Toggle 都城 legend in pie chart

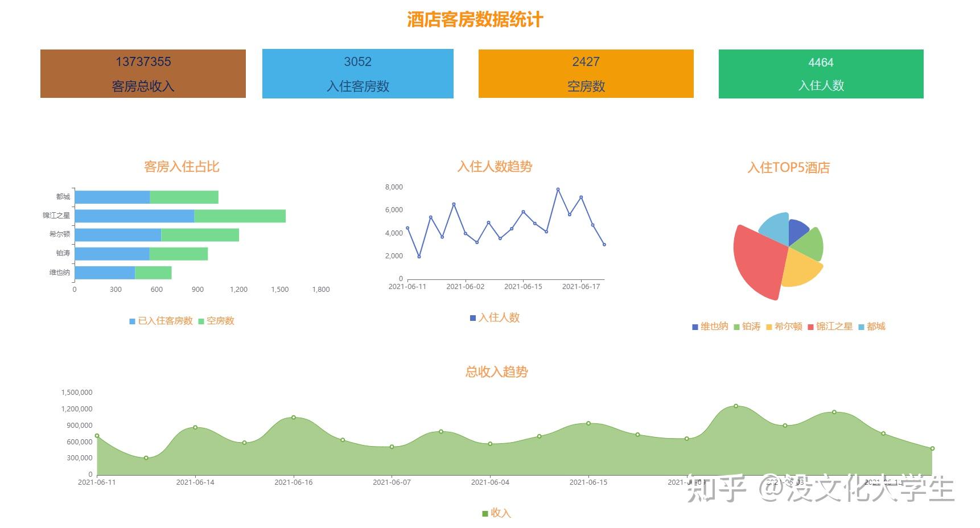tap(871, 327)
